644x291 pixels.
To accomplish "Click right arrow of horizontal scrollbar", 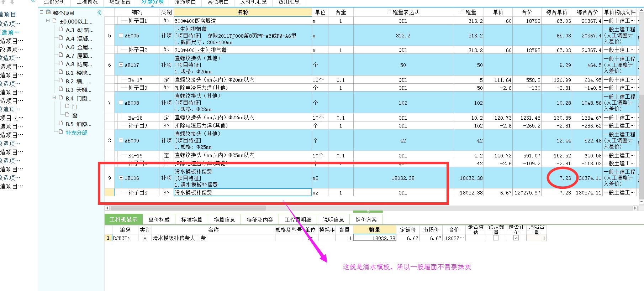I will click(x=635, y=208).
